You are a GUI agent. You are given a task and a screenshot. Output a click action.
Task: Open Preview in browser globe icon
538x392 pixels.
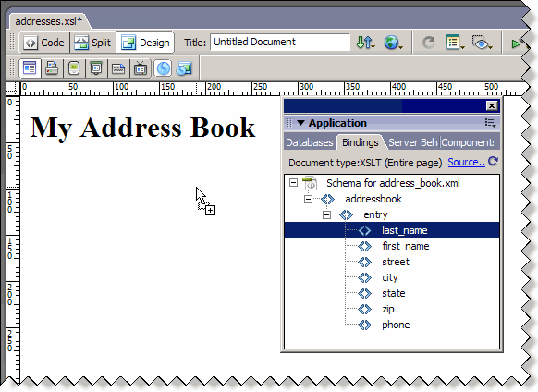(393, 43)
